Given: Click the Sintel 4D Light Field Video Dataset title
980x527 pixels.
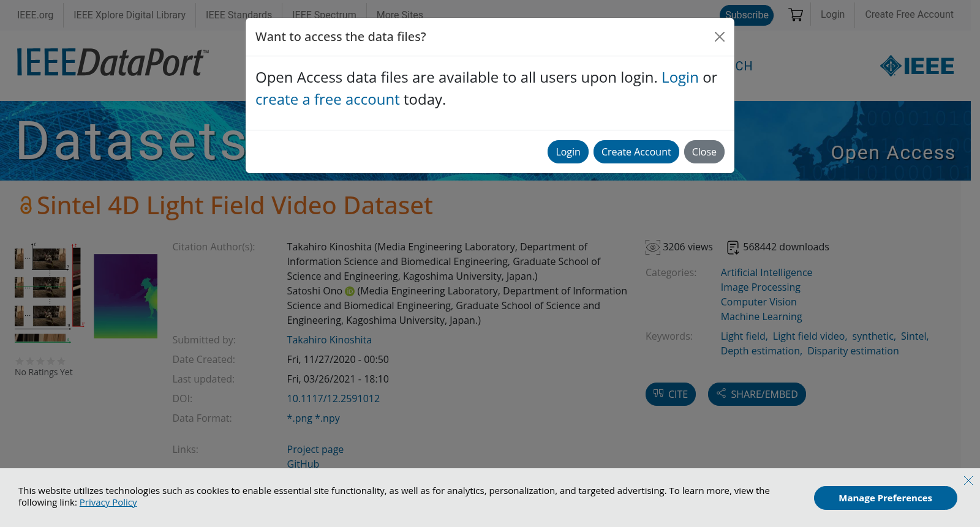Looking at the screenshot, I should pyautogui.click(x=235, y=206).
